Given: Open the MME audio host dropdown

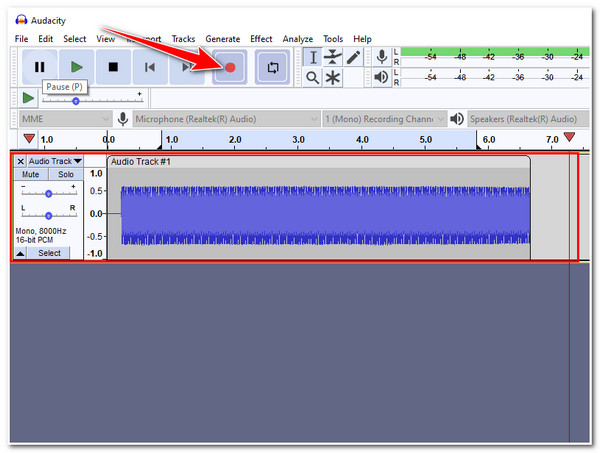Looking at the screenshot, I should tap(65, 119).
